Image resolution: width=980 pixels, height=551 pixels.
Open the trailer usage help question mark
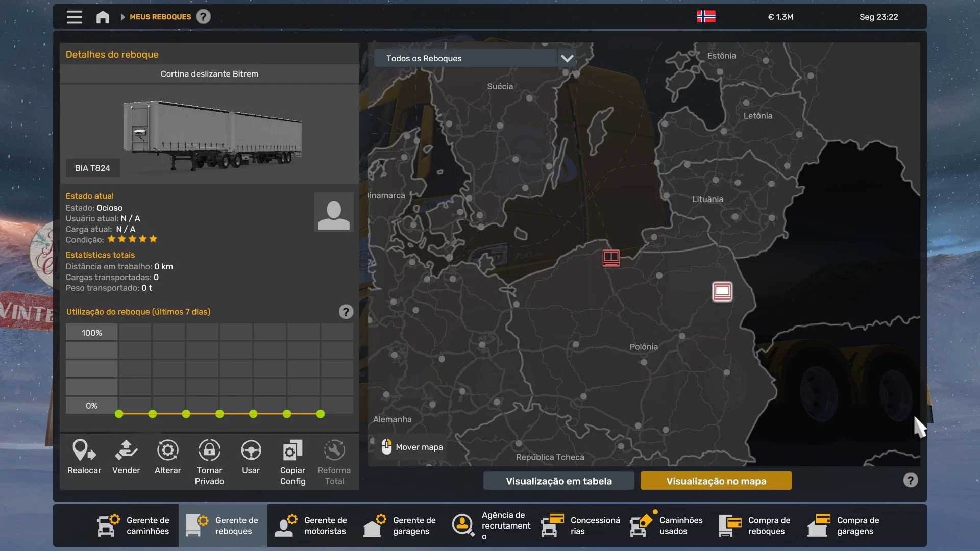(x=346, y=312)
